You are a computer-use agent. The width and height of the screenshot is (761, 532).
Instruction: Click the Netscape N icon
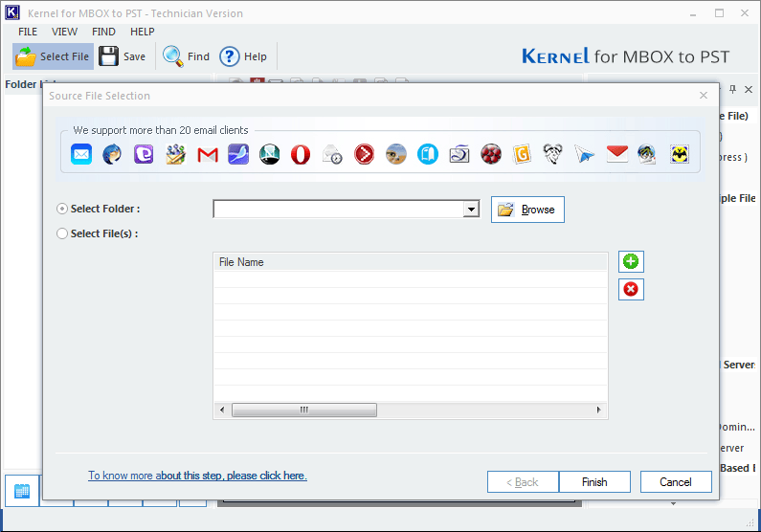[x=269, y=154]
